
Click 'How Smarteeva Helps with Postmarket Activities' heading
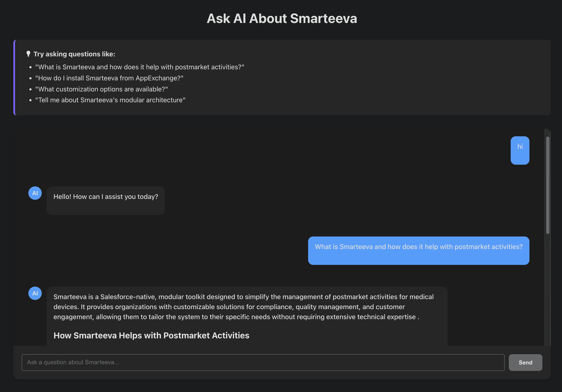151,335
